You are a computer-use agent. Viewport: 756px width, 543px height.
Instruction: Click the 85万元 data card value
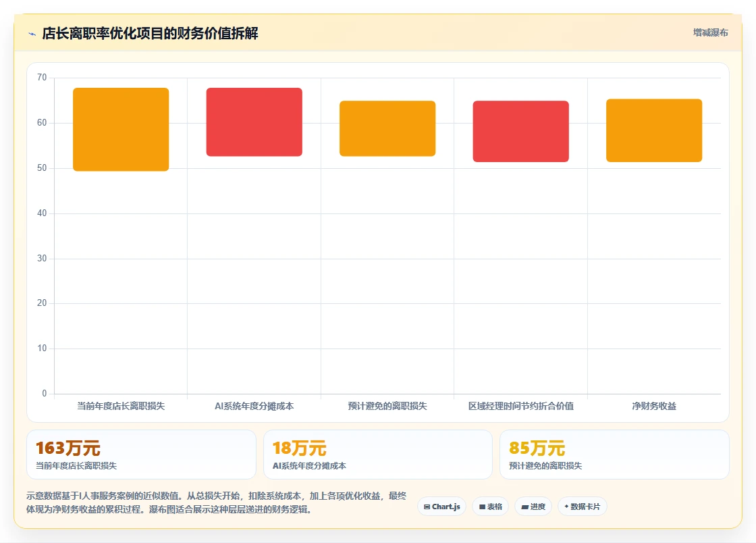point(537,448)
